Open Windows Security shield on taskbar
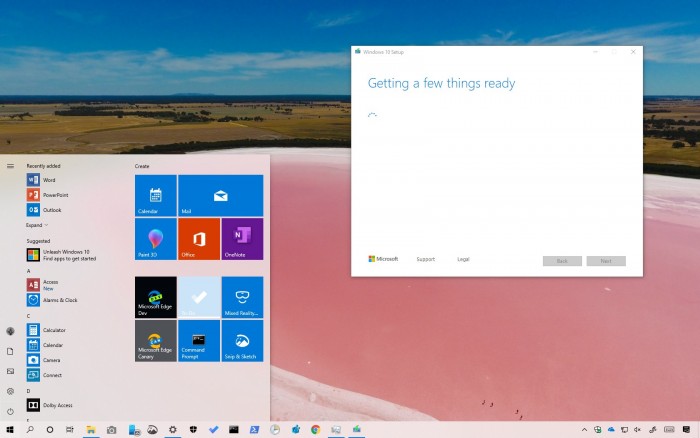 click(193, 430)
